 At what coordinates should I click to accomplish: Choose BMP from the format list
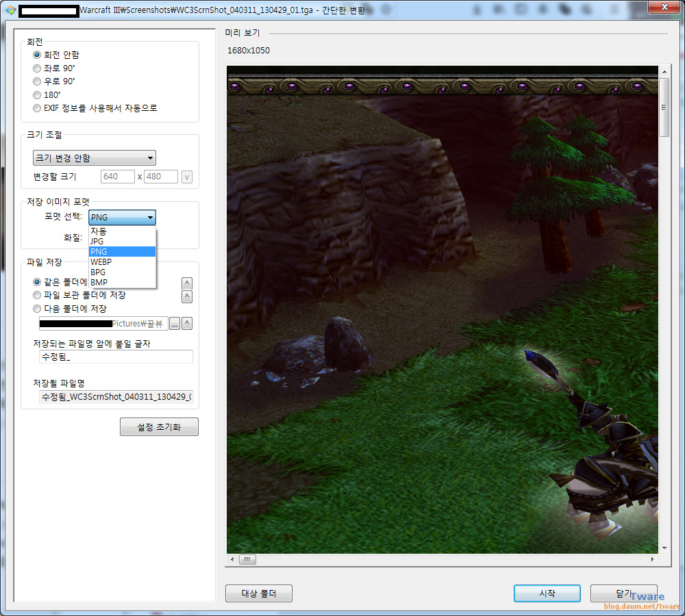pos(123,283)
